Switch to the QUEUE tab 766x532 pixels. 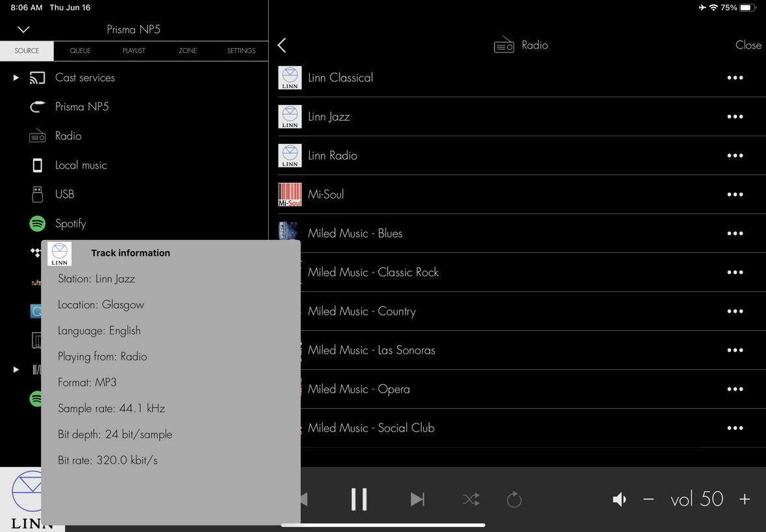[80, 51]
